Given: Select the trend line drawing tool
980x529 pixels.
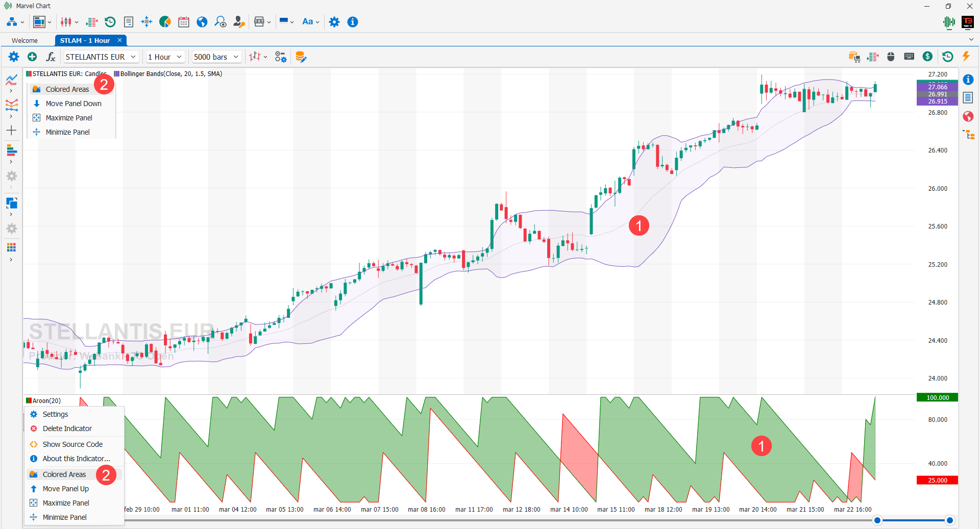Looking at the screenshot, I should [12, 80].
